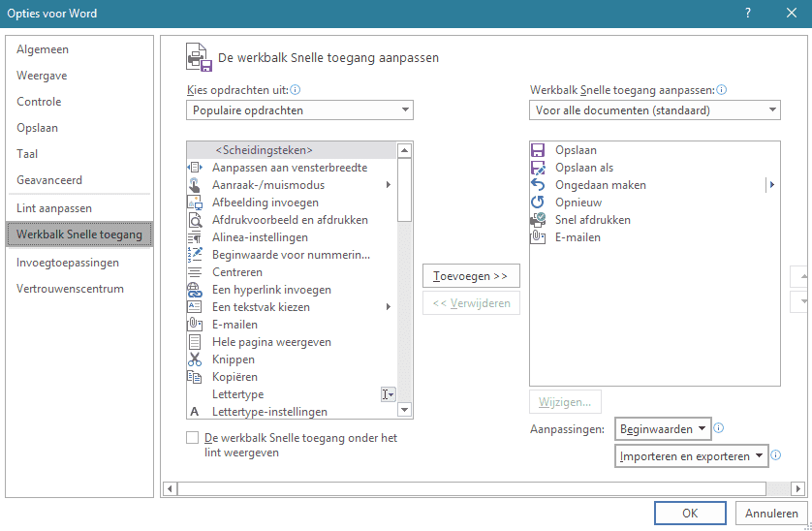Select the E-mailen icon in left list
The image size is (812, 531).
[x=195, y=325]
